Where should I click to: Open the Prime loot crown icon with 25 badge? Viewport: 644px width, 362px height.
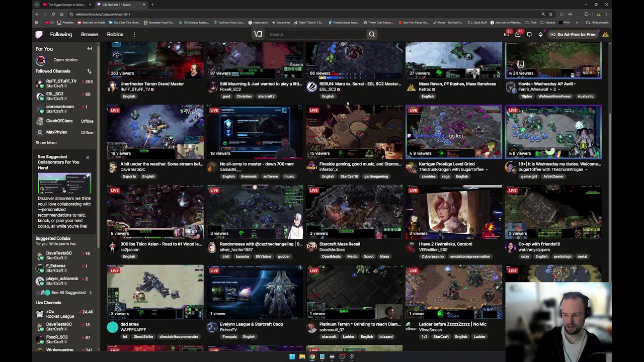(507, 34)
